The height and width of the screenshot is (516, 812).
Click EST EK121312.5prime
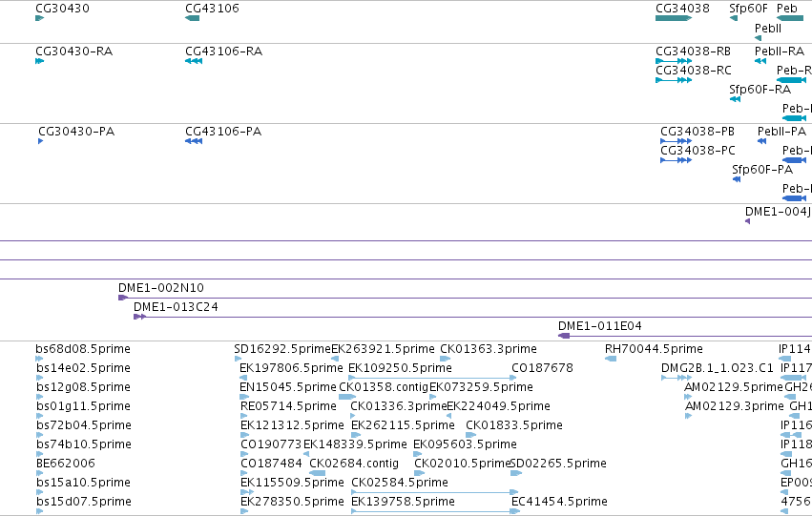(292, 425)
